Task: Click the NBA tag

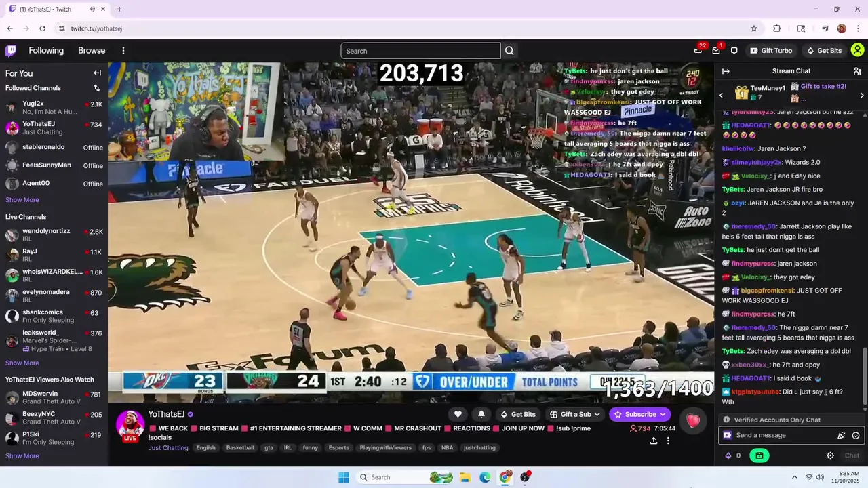Action: [447, 447]
